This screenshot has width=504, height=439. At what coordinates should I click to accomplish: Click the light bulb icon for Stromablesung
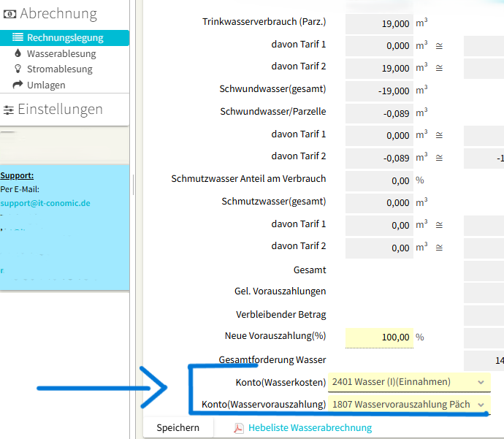[18, 69]
